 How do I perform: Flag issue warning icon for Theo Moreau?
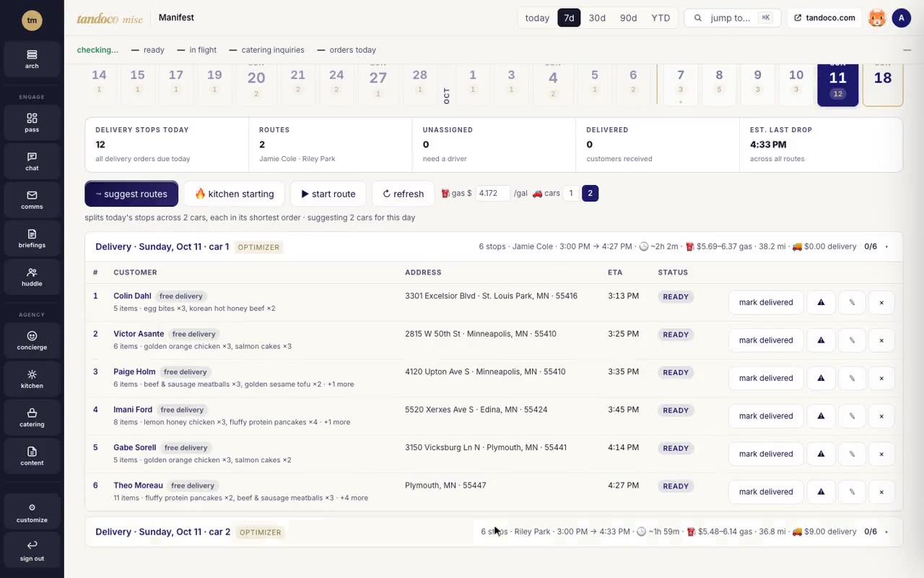tap(821, 492)
